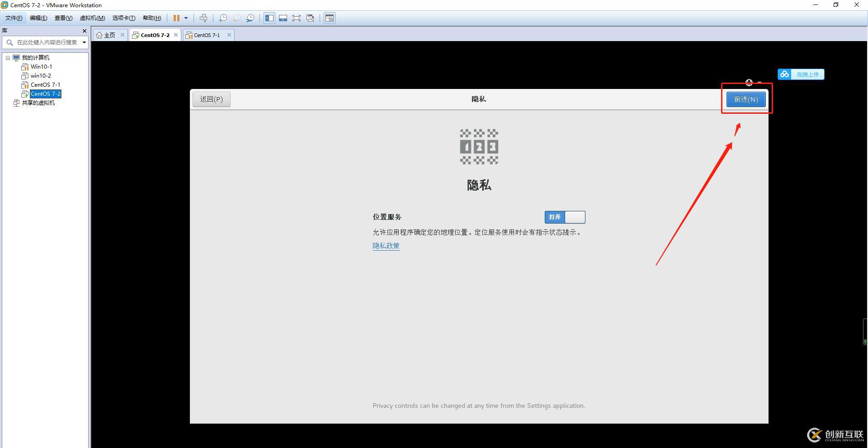Collapse the 我的计算机 tree node

(8, 58)
